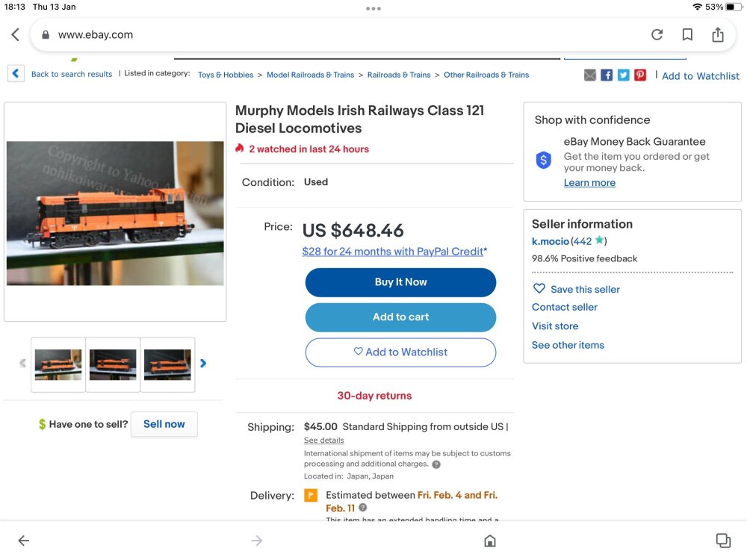This screenshot has height=560, width=747.
Task: Share listing on Pinterest
Action: pos(640,75)
